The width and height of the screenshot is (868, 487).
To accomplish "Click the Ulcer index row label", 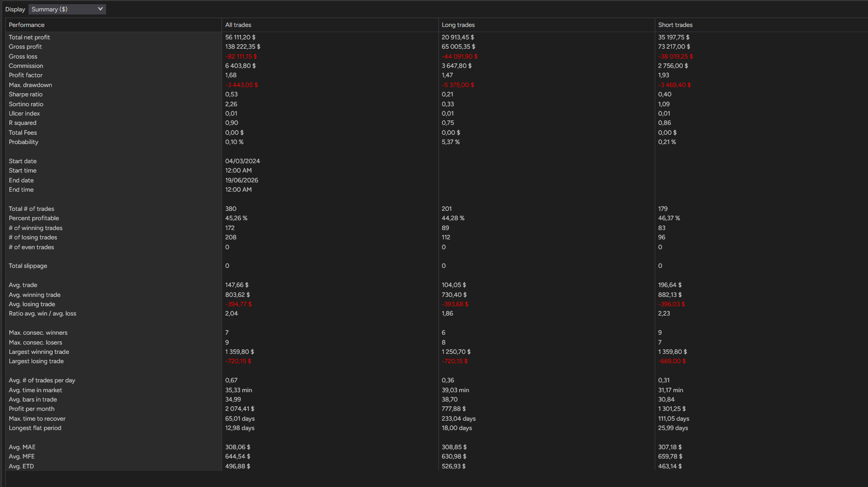I will [x=24, y=113].
